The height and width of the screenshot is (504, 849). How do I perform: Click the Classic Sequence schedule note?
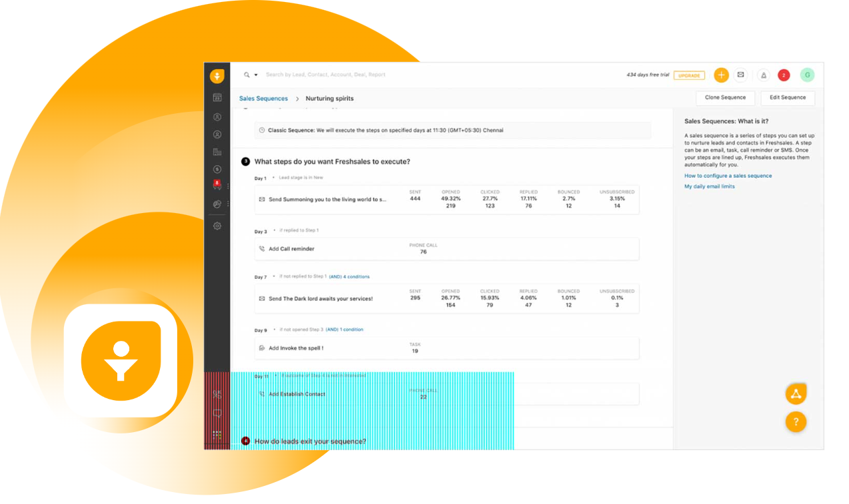pos(452,130)
